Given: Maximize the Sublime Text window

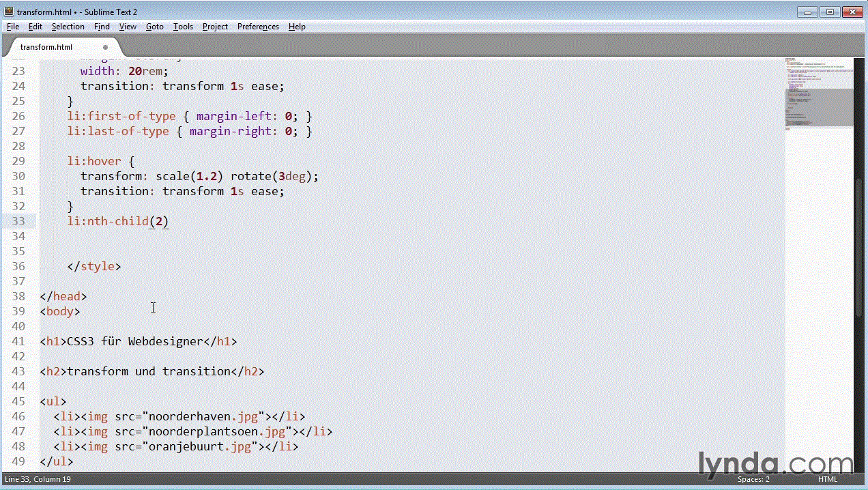Looking at the screenshot, I should click(829, 11).
